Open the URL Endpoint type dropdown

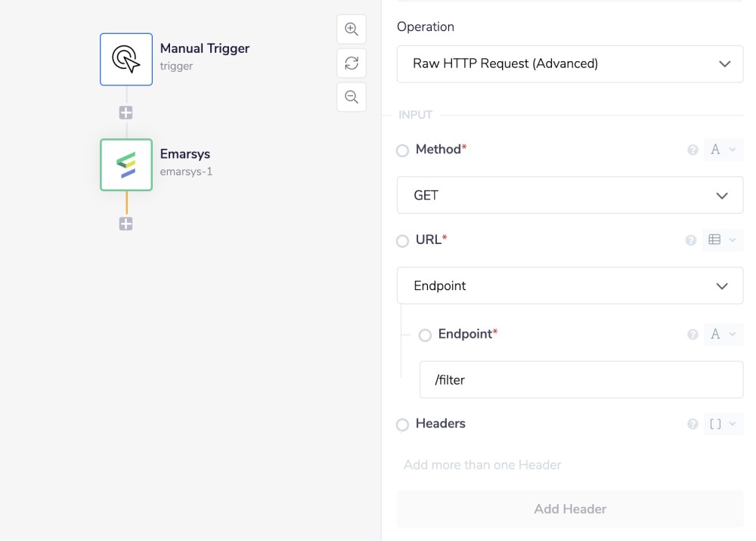570,286
